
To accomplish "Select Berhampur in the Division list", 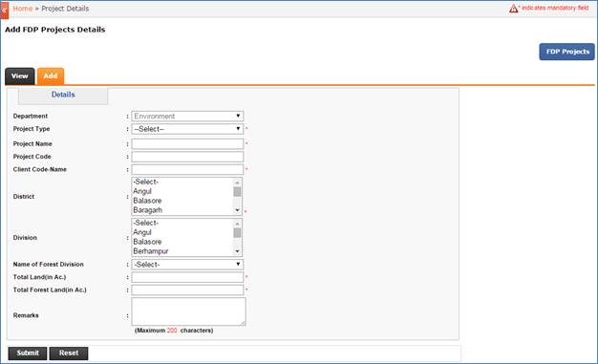I will (151, 251).
